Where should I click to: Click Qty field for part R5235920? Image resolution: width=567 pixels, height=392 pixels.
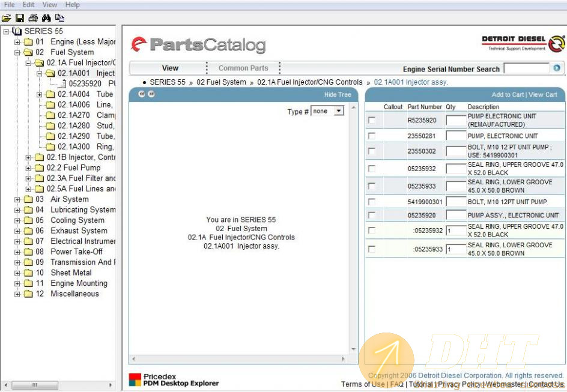(x=456, y=120)
